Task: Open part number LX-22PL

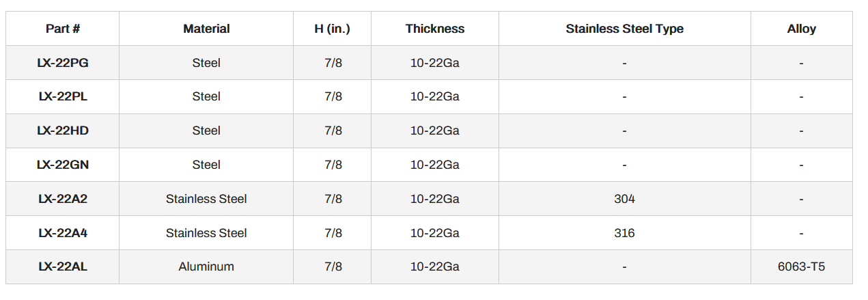Action: click(63, 96)
